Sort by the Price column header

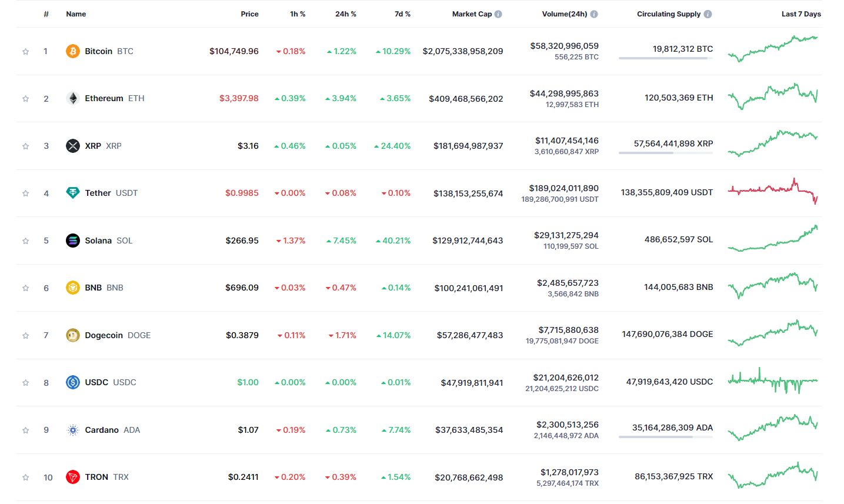(249, 14)
